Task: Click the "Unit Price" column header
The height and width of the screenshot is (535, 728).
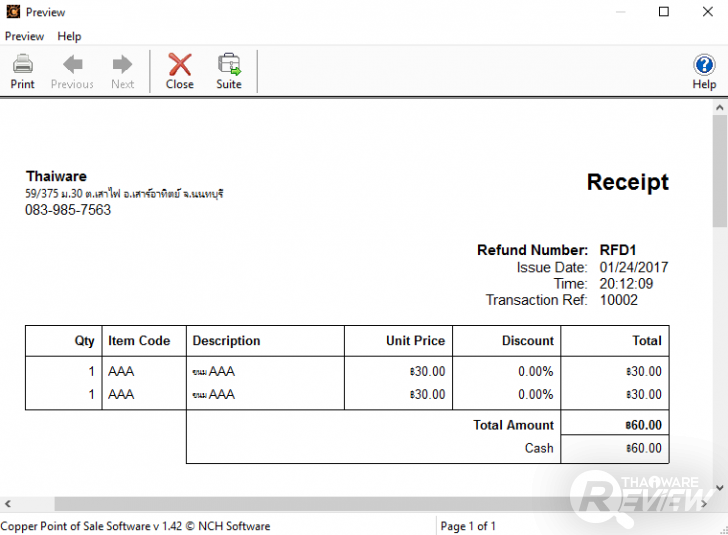Action: pos(416,341)
